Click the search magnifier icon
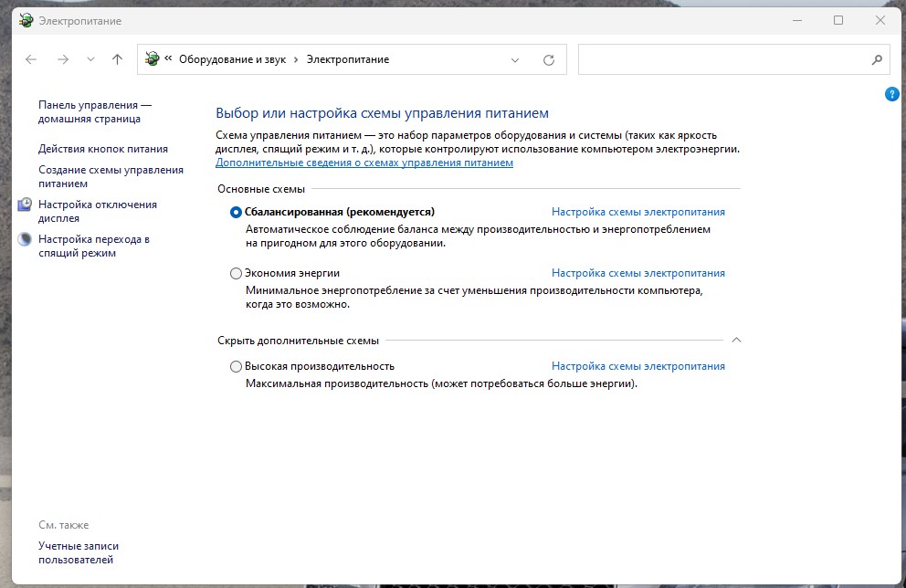The image size is (906, 588). coord(877,59)
